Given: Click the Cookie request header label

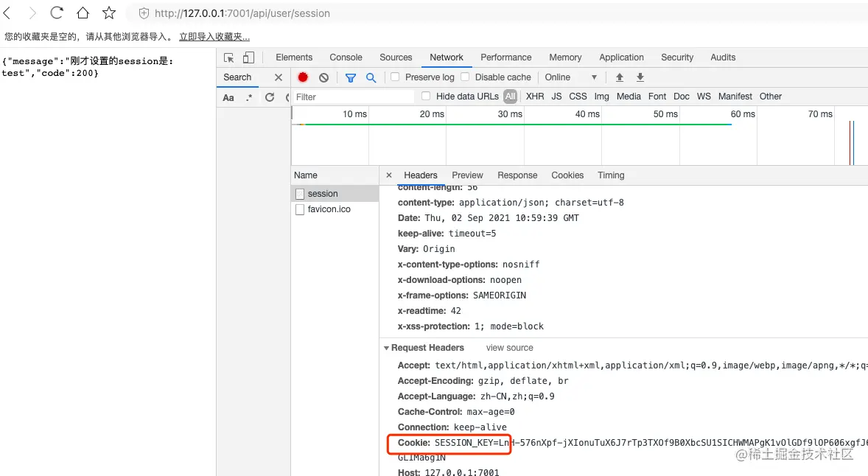Looking at the screenshot, I should point(413,443).
